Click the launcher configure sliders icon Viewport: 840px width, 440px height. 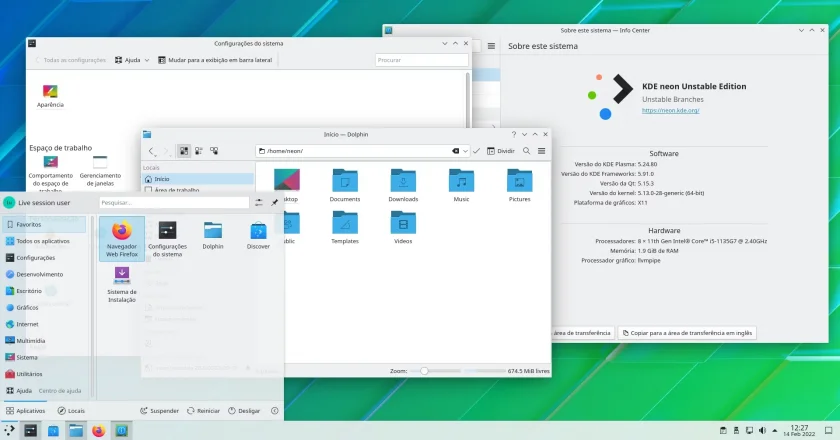(259, 203)
